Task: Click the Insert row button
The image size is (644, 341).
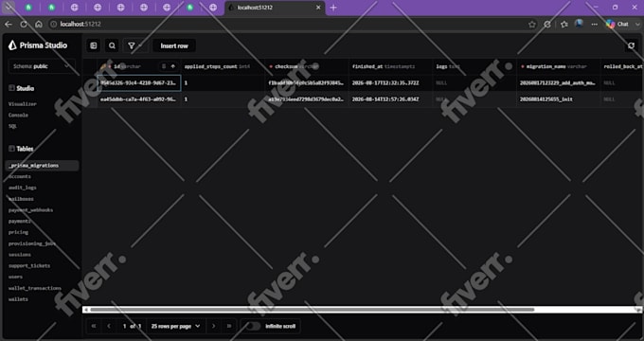Action: (174, 45)
